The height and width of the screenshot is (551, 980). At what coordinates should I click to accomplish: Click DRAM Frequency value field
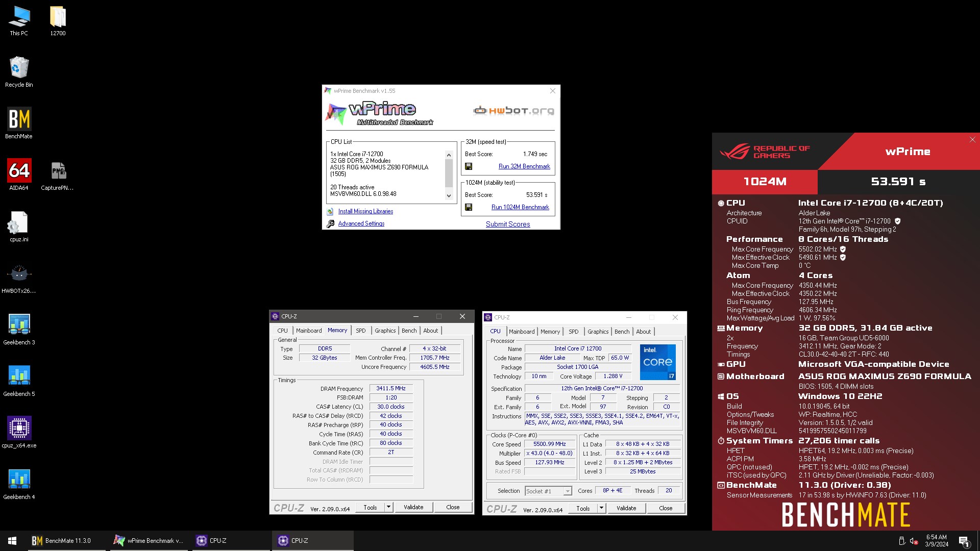(x=391, y=389)
